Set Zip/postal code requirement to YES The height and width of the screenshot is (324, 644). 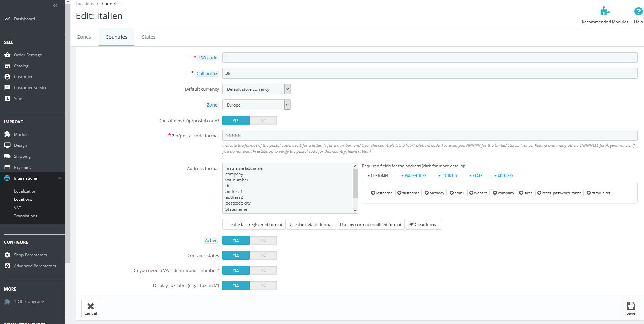[x=236, y=121]
